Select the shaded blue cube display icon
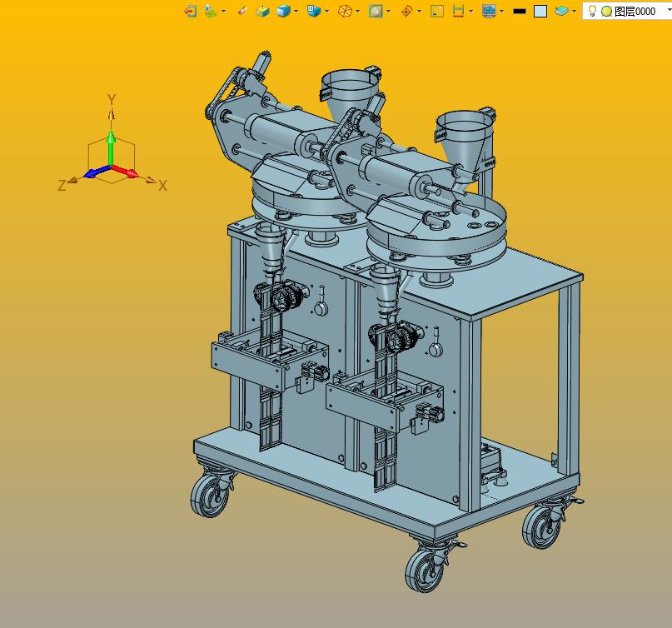The image size is (672, 628). pos(283,11)
